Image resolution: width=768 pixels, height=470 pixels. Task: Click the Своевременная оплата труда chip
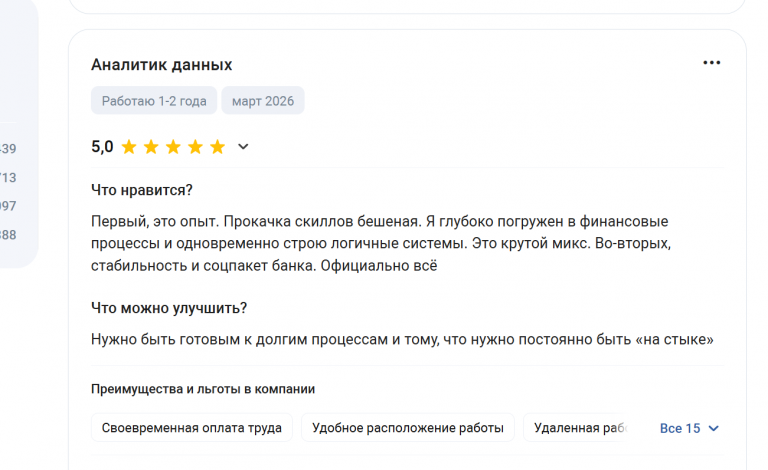pyautogui.click(x=192, y=427)
